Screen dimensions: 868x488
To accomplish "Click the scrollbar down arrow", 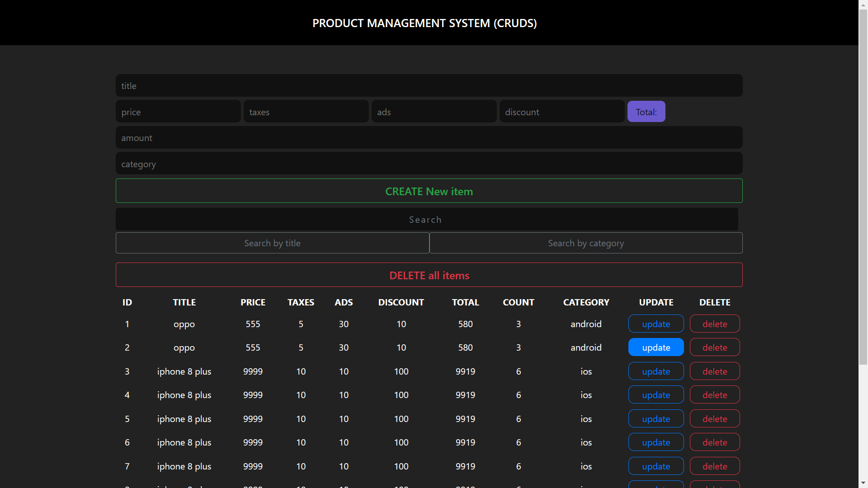I will [863, 483].
